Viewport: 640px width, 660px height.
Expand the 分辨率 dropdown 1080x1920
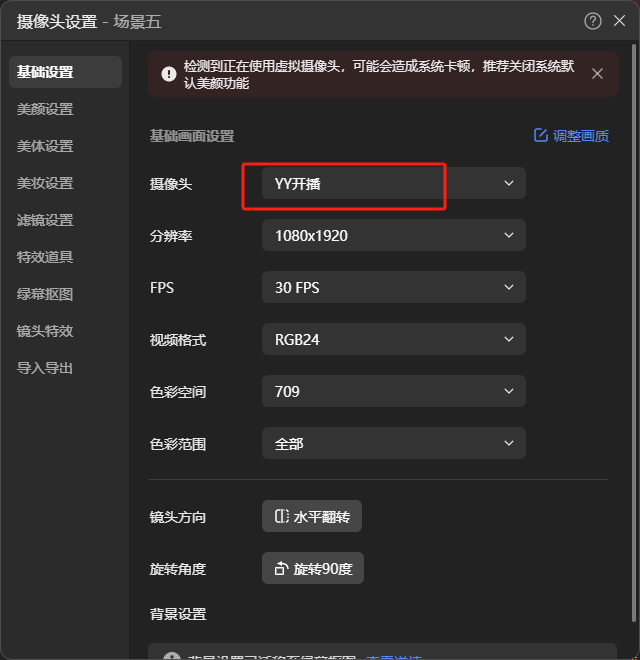(394, 235)
